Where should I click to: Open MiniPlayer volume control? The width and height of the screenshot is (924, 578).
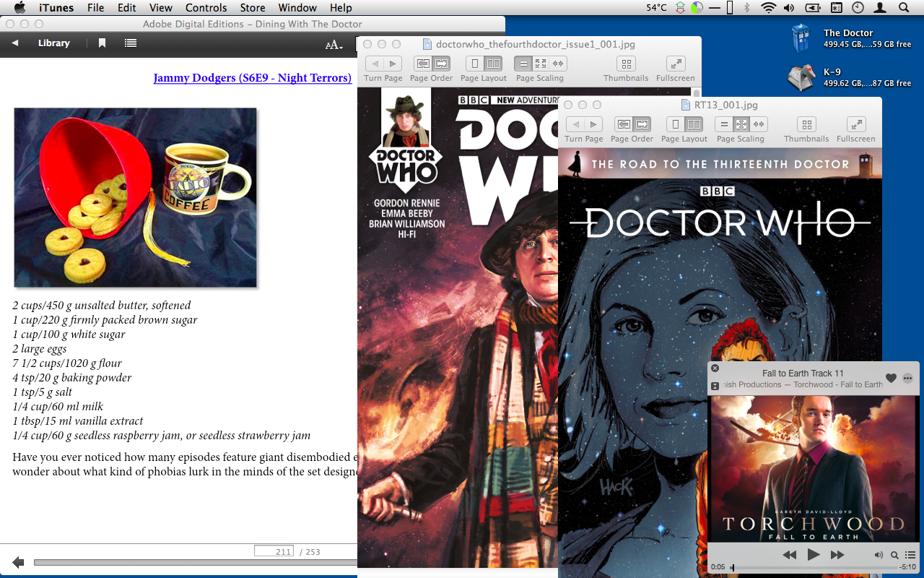coord(879,555)
